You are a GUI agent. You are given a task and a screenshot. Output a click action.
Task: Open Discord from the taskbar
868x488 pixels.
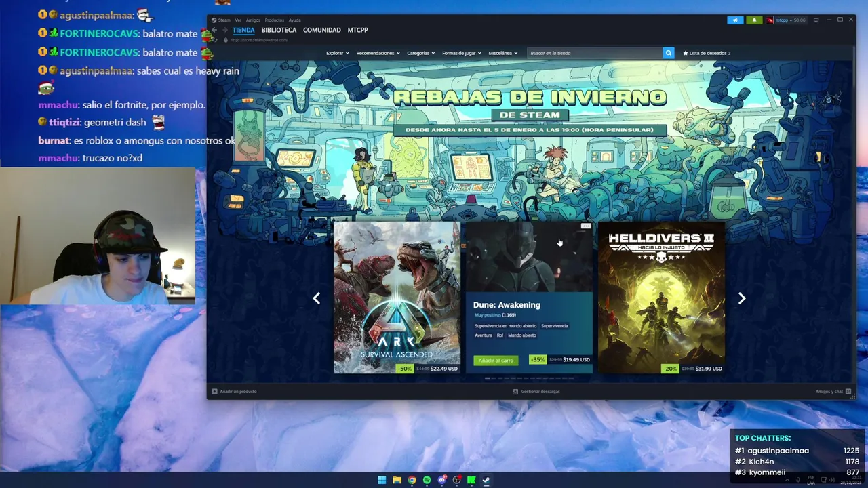pyautogui.click(x=441, y=480)
